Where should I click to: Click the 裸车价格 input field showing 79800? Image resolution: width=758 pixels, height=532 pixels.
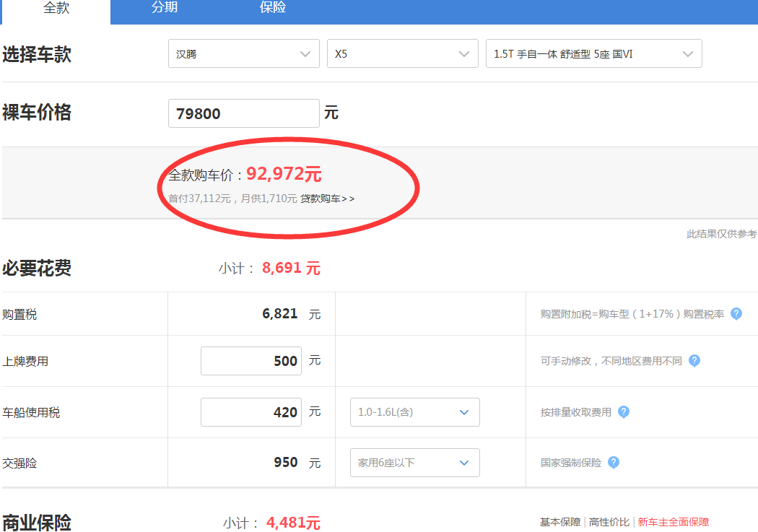pos(244,113)
